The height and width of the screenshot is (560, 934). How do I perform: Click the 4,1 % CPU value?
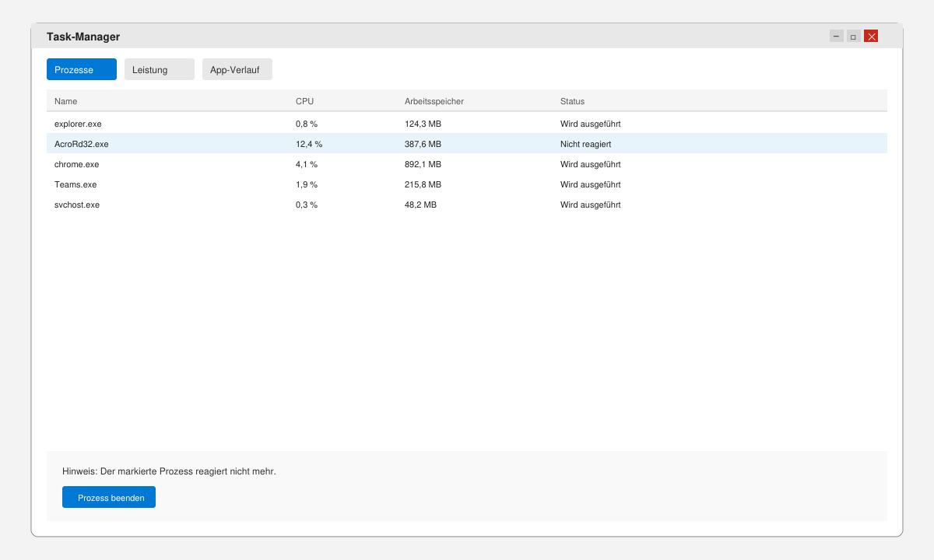tap(307, 164)
